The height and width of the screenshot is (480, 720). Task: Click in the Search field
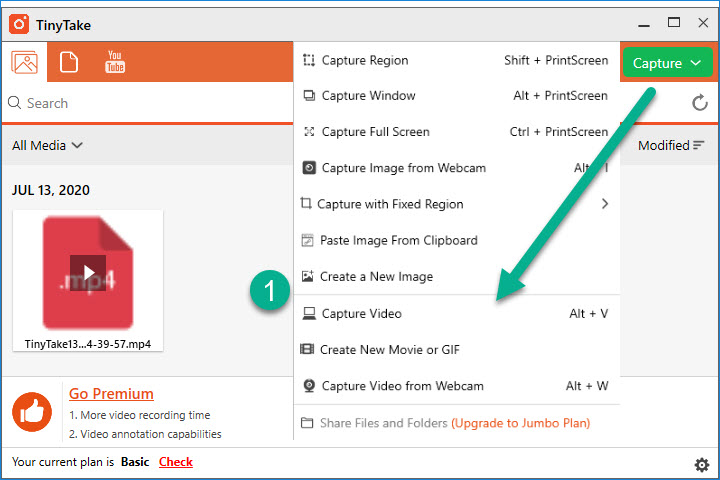(150, 103)
